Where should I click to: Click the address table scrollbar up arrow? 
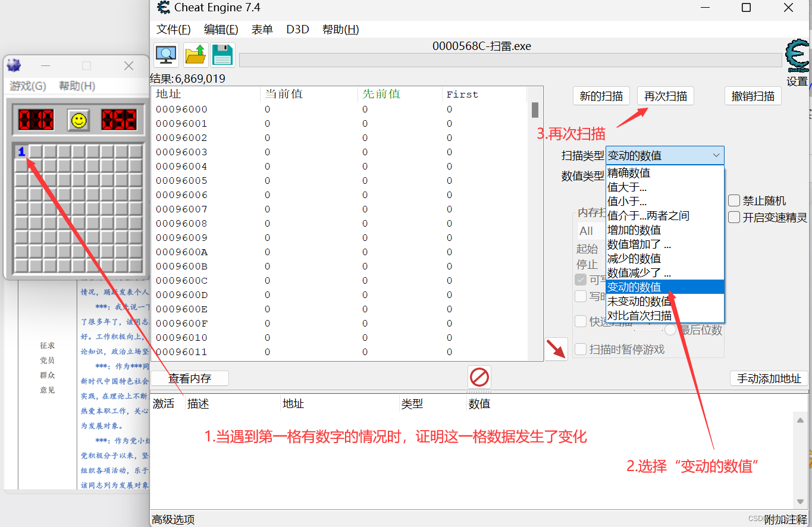pyautogui.click(x=800, y=421)
